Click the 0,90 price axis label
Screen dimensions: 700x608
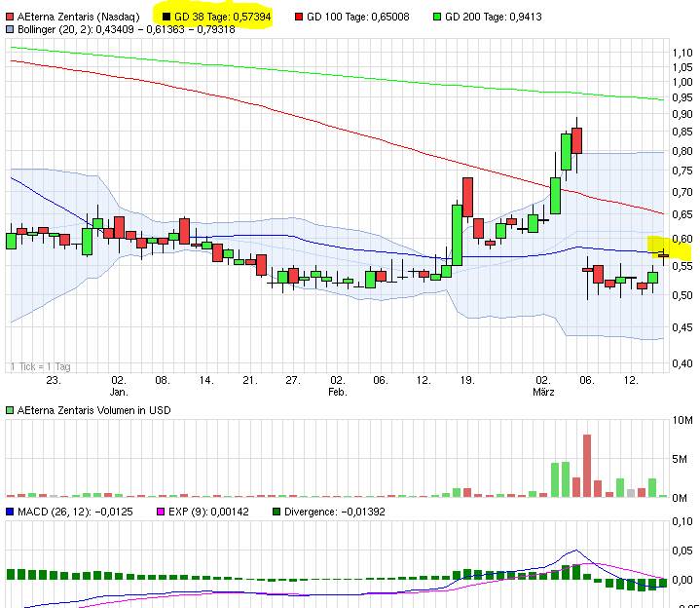pyautogui.click(x=682, y=114)
